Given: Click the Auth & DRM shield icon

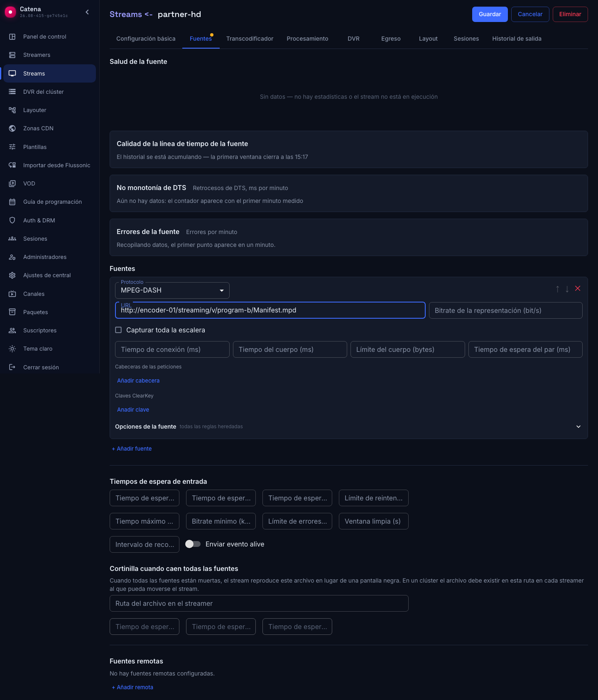Looking at the screenshot, I should click(x=12, y=220).
